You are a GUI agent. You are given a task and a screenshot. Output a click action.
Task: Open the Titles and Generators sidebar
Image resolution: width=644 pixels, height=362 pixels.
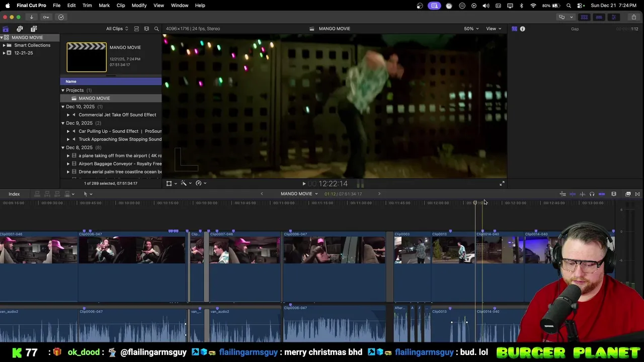(34, 29)
